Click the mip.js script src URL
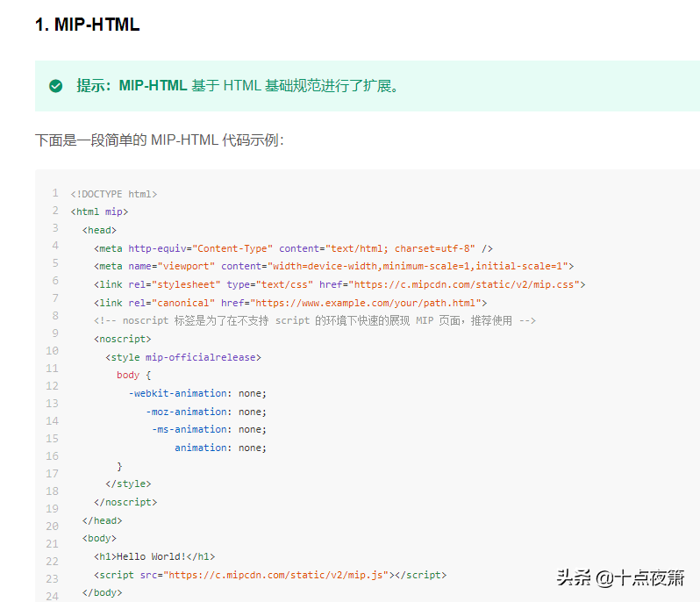Image resolution: width=700 pixels, height=602 pixels. [275, 575]
